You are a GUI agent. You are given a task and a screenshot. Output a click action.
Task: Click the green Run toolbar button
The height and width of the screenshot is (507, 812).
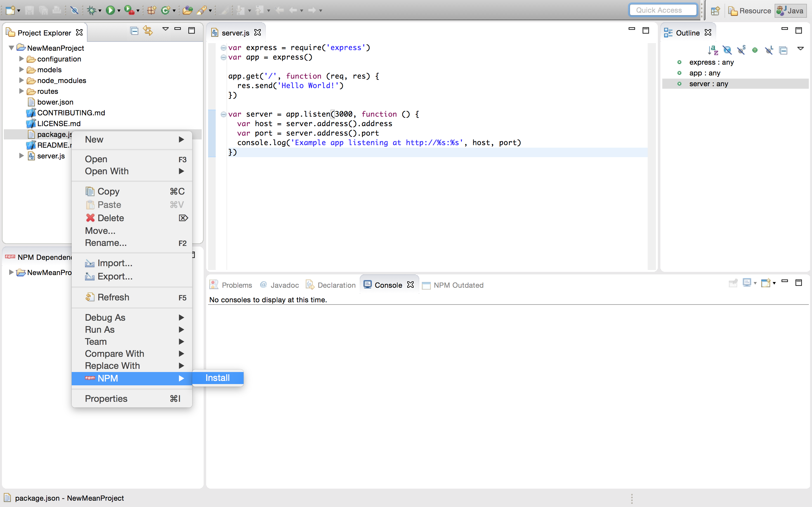110,10
